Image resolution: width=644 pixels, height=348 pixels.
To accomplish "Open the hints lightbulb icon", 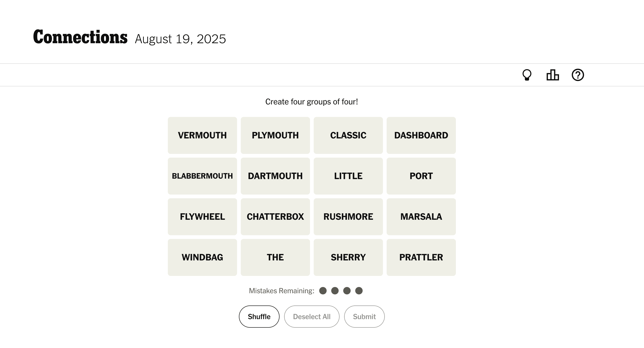I will pos(527,75).
